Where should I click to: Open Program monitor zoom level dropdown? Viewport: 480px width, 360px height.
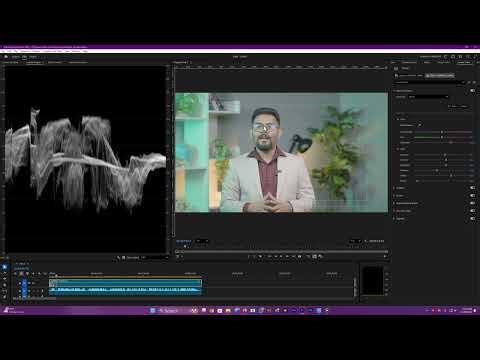point(202,241)
